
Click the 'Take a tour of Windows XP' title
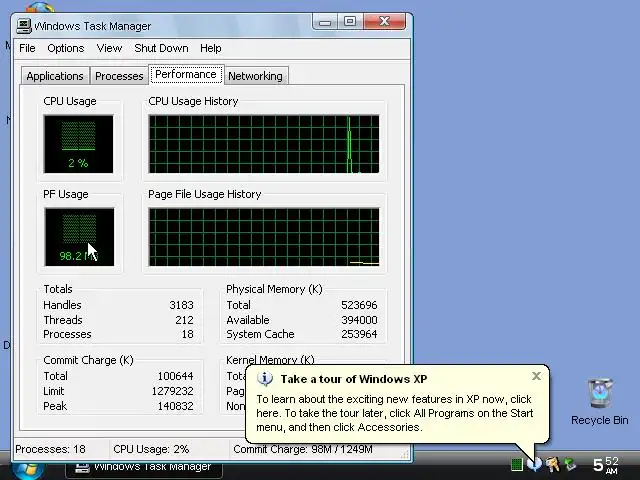click(354, 379)
